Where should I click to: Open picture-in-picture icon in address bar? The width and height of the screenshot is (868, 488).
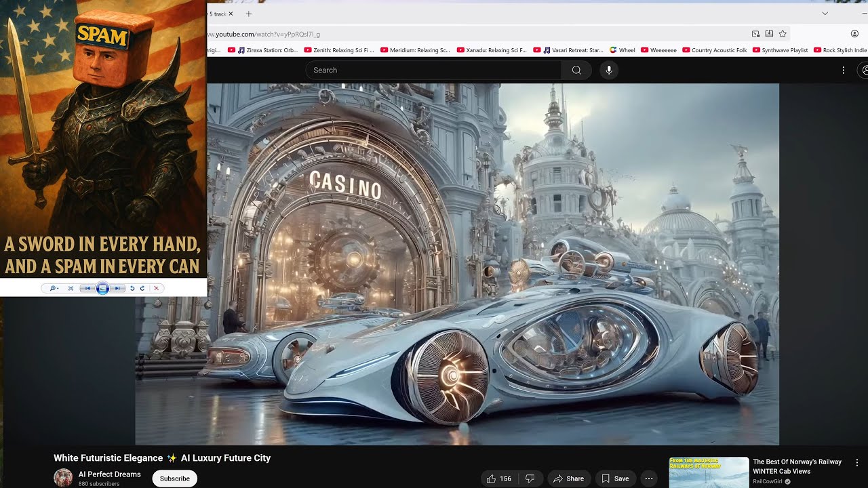(x=755, y=34)
